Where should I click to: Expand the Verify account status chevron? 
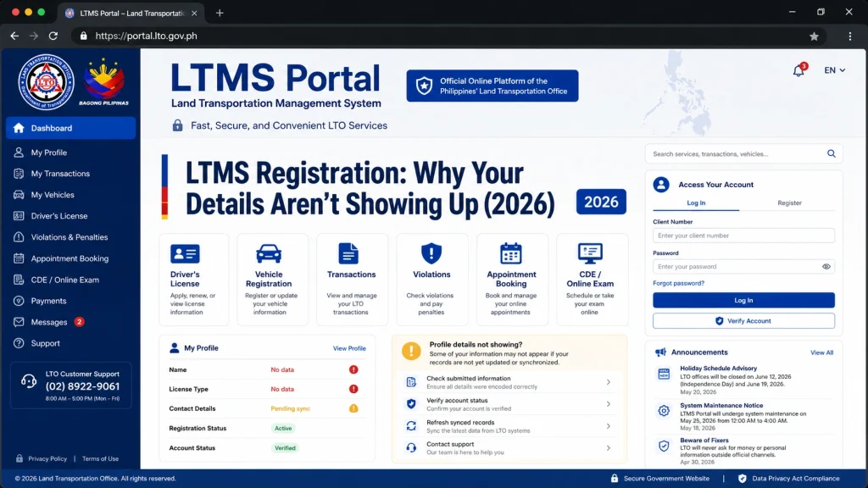coord(608,404)
